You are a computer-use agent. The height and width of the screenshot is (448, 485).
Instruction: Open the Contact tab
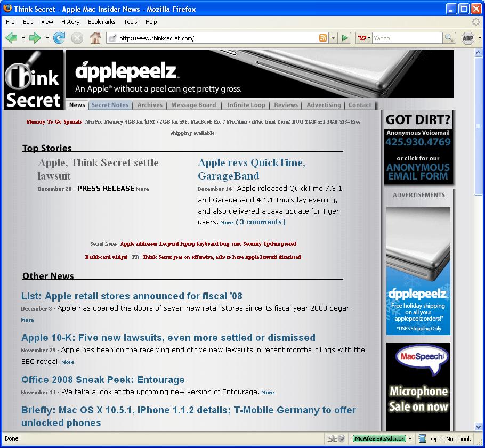tap(360, 105)
